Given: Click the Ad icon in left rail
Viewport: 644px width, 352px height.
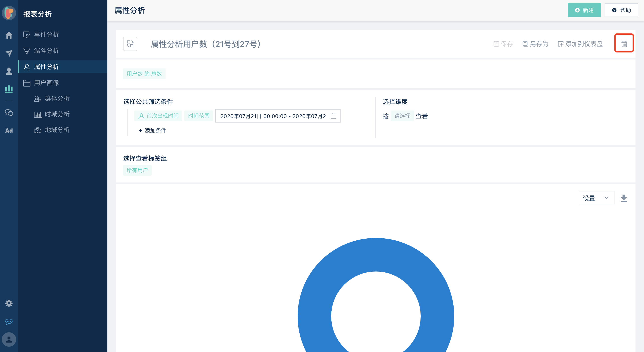Looking at the screenshot, I should [9, 131].
